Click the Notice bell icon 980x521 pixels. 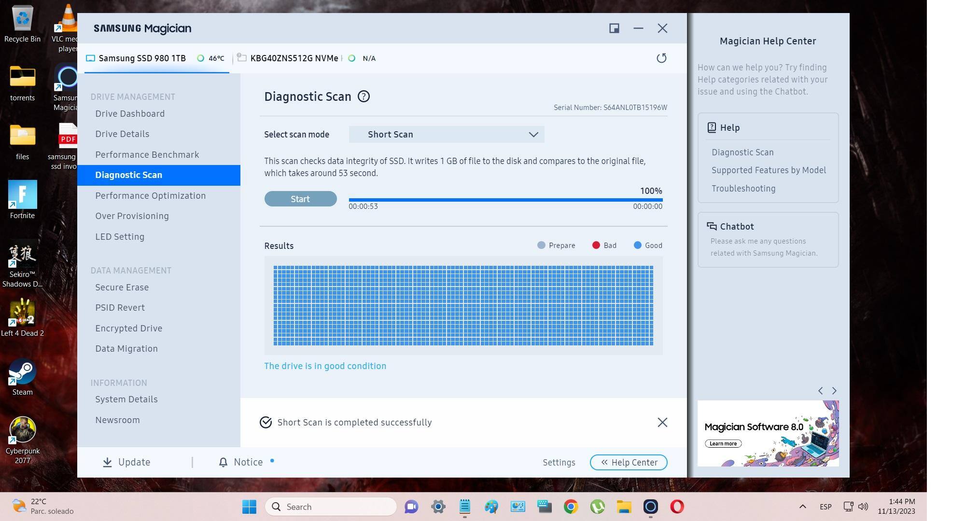point(223,463)
